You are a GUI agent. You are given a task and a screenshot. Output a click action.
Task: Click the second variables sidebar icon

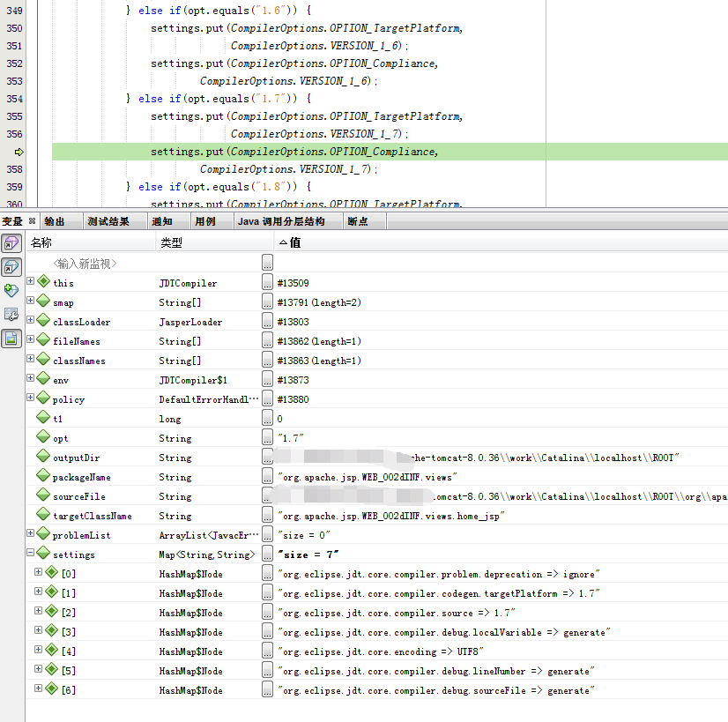(11, 267)
